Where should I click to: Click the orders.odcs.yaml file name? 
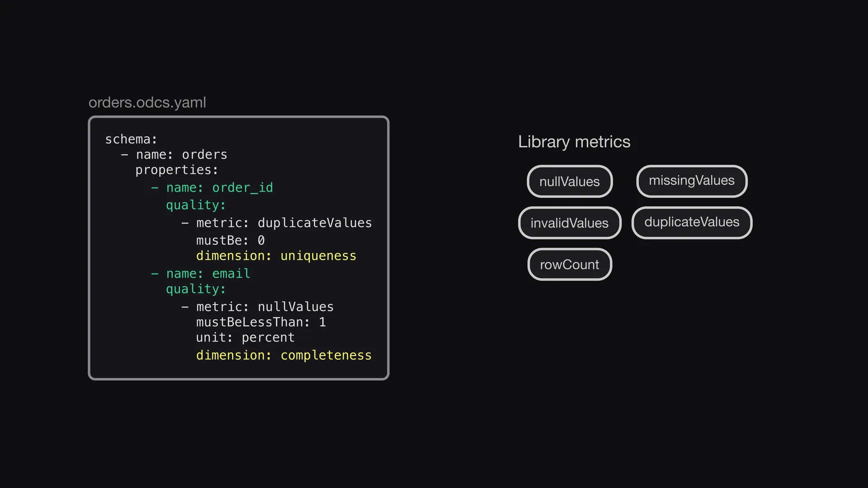tap(147, 103)
